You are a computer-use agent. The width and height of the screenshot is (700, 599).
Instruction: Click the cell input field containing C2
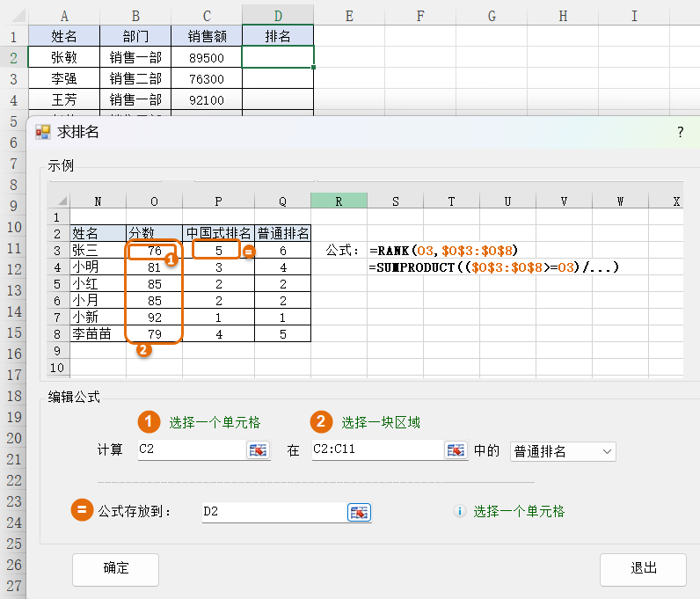tap(190, 450)
